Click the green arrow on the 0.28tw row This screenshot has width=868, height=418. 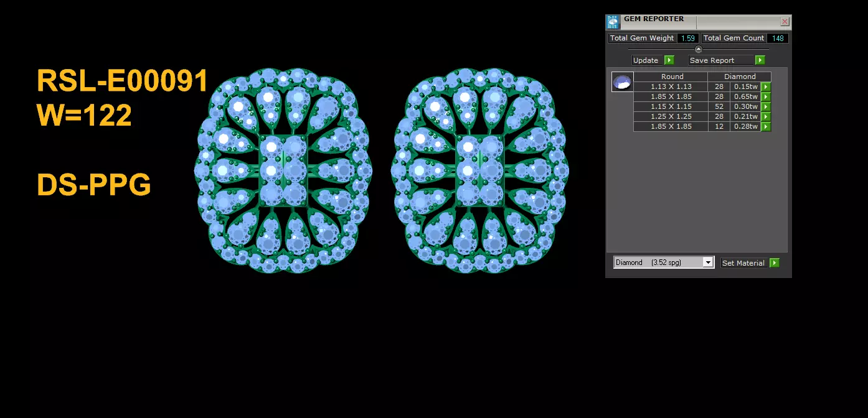tap(766, 127)
